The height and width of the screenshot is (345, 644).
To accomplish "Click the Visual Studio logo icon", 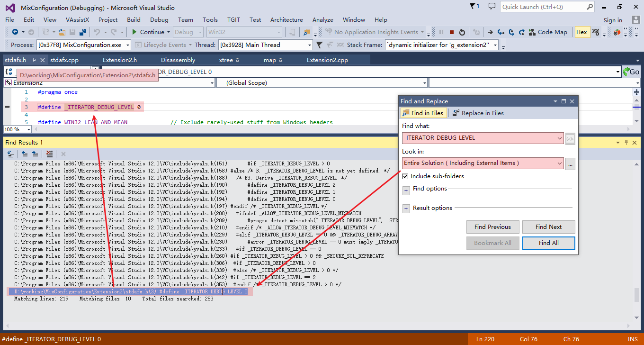I will [x=10, y=8].
